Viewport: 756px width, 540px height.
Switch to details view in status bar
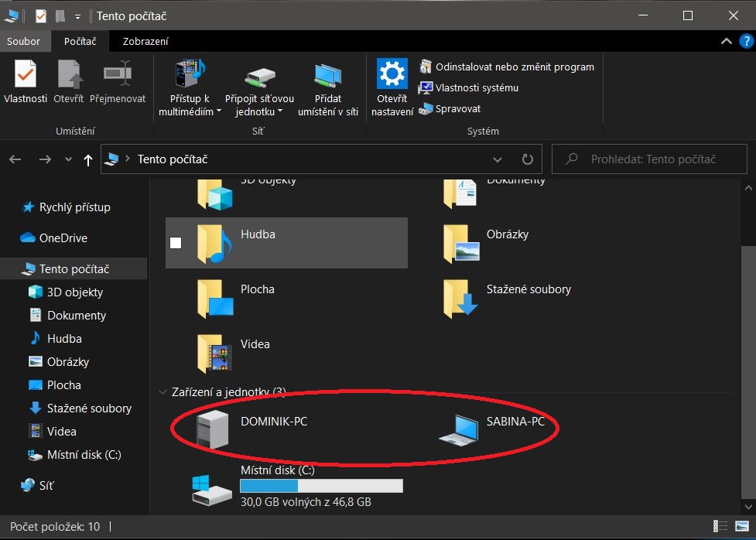720,527
